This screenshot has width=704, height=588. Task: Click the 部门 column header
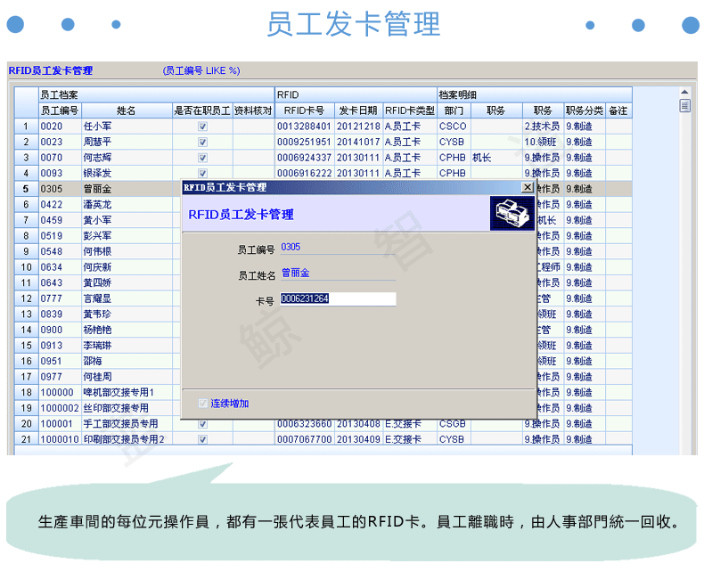[454, 110]
